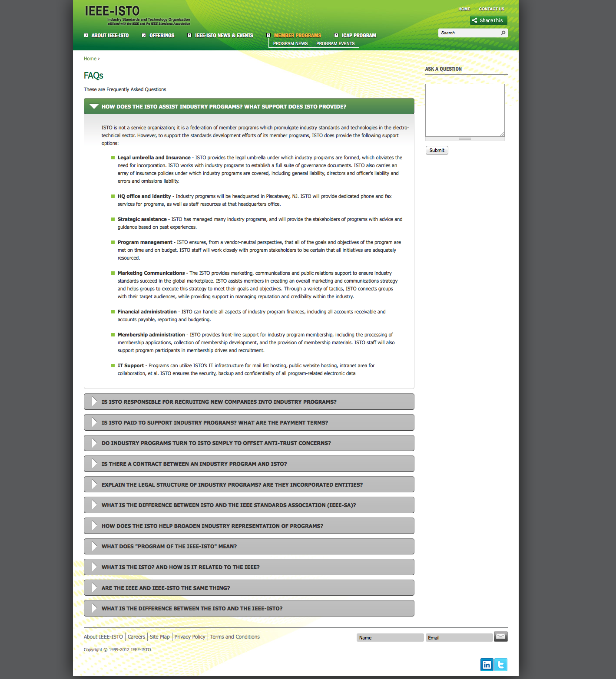Open the Careers footer link
616x679 pixels.
click(x=136, y=637)
